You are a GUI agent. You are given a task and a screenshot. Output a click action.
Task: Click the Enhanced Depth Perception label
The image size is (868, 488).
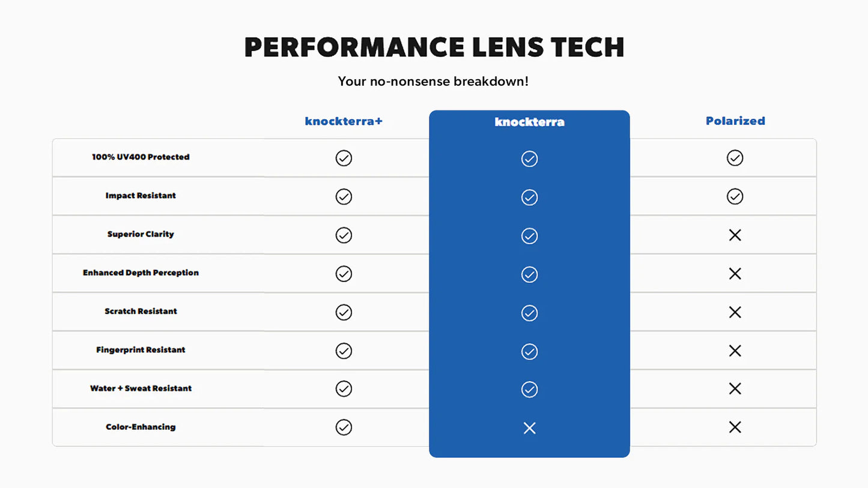[141, 273]
